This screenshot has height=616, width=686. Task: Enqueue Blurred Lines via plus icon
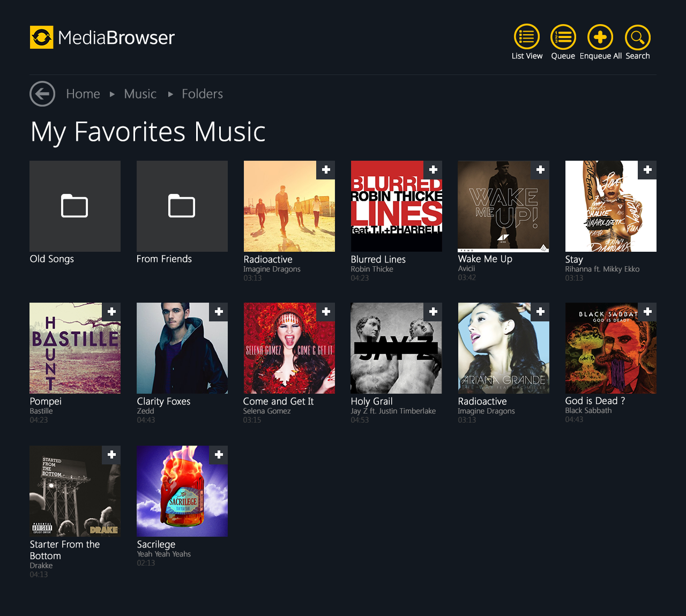tap(433, 170)
